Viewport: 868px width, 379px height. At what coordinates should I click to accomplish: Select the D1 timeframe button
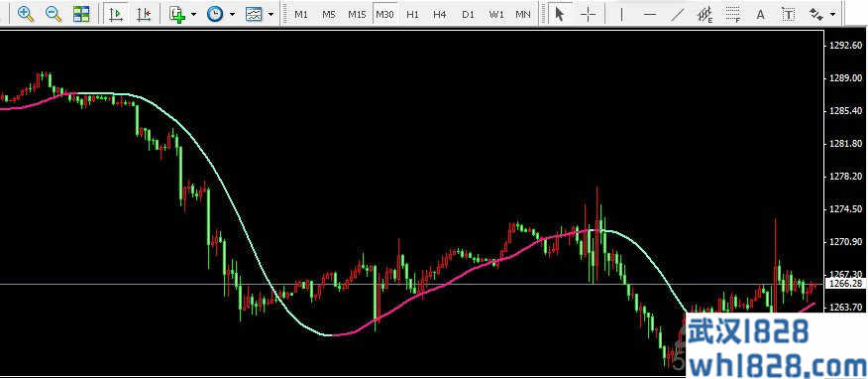(469, 15)
